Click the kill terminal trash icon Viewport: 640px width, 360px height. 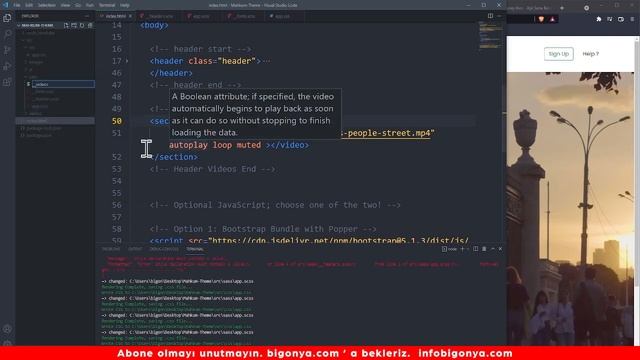(484, 249)
